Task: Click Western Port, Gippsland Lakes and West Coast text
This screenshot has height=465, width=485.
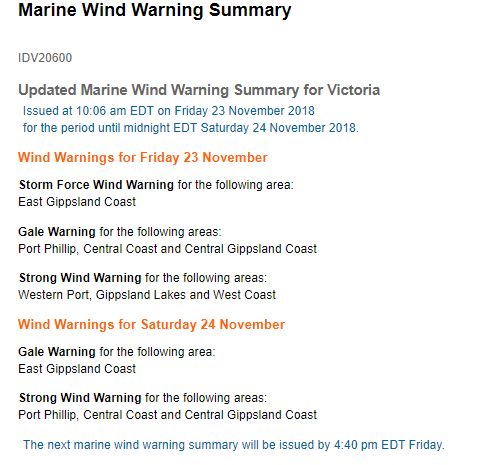Action: (x=147, y=295)
